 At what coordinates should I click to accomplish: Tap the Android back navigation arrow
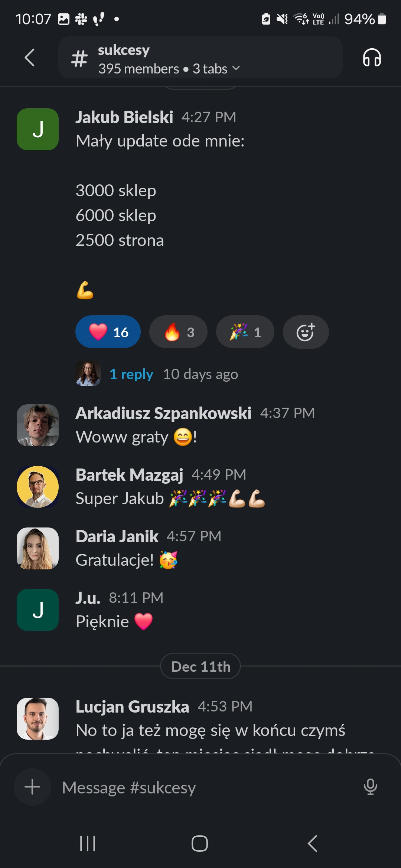pyautogui.click(x=313, y=843)
